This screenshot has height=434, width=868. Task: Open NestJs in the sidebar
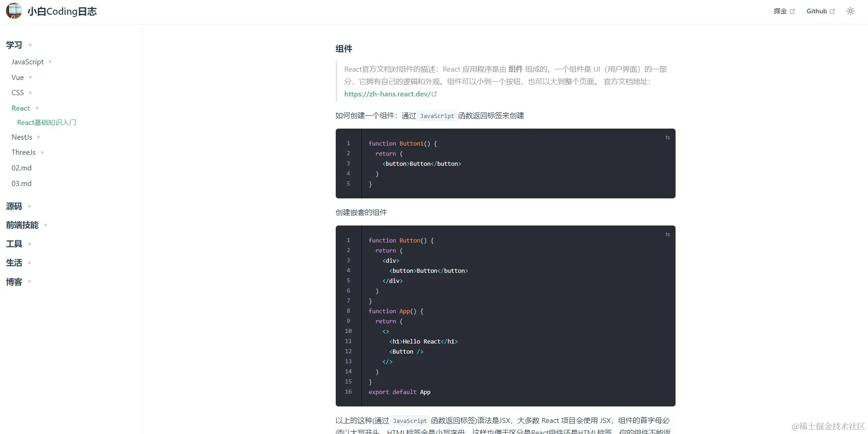[x=22, y=137]
